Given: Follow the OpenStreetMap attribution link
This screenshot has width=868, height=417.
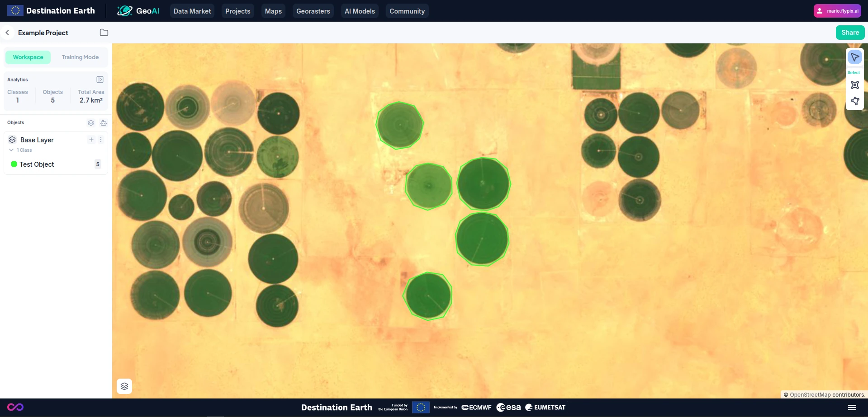Looking at the screenshot, I should pyautogui.click(x=810, y=395).
